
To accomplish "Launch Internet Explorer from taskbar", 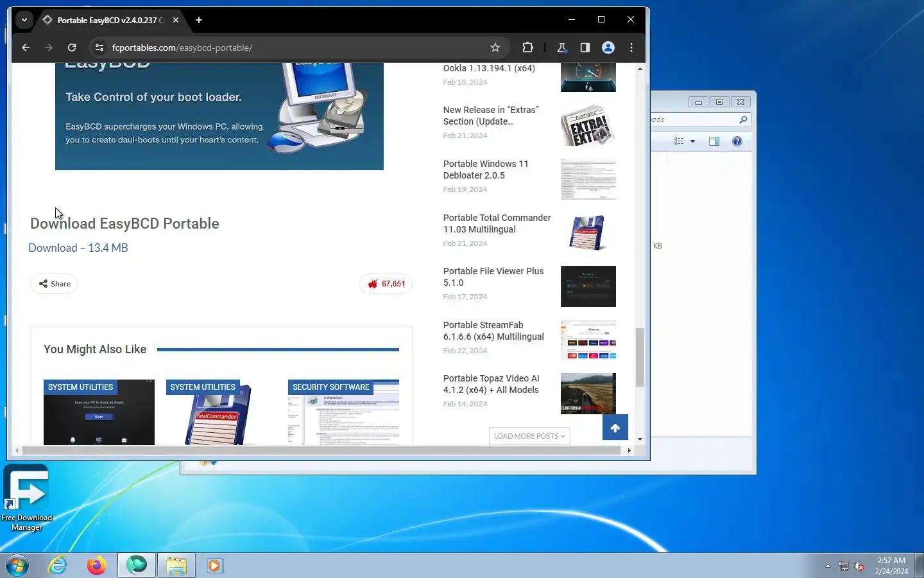I will click(x=58, y=566).
